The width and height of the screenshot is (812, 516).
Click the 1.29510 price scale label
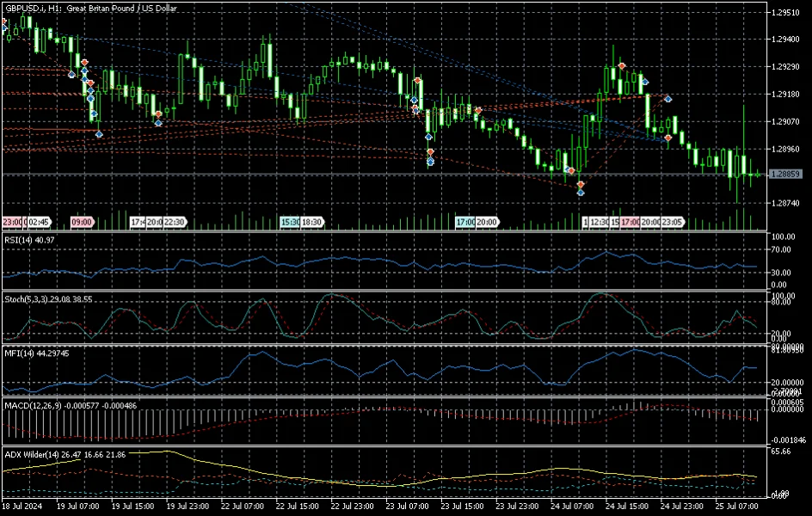coord(787,13)
